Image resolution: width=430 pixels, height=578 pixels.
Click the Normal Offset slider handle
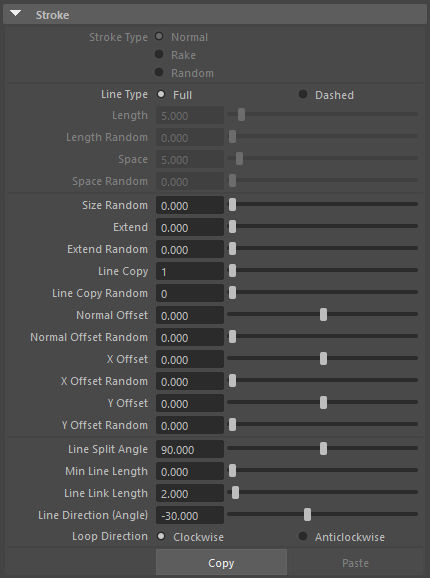(323, 314)
